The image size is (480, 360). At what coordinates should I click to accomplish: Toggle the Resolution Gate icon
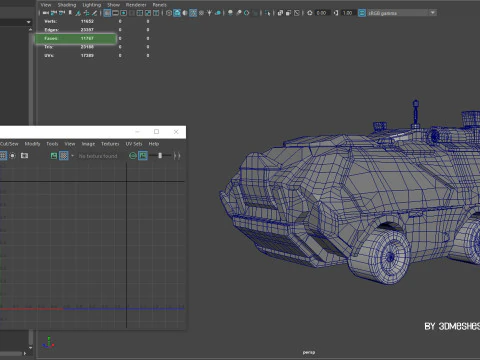[x=123, y=13]
